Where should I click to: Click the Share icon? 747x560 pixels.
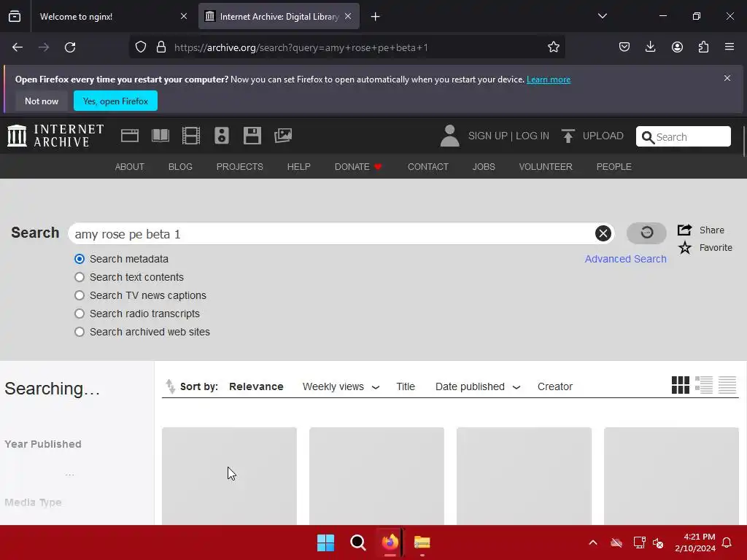click(x=684, y=230)
